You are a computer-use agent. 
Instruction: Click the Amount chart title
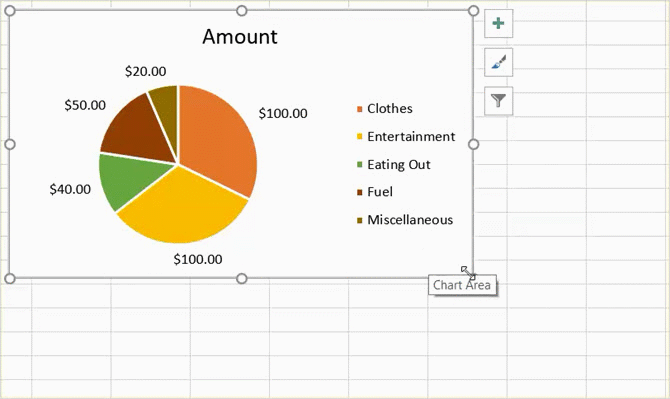click(240, 37)
